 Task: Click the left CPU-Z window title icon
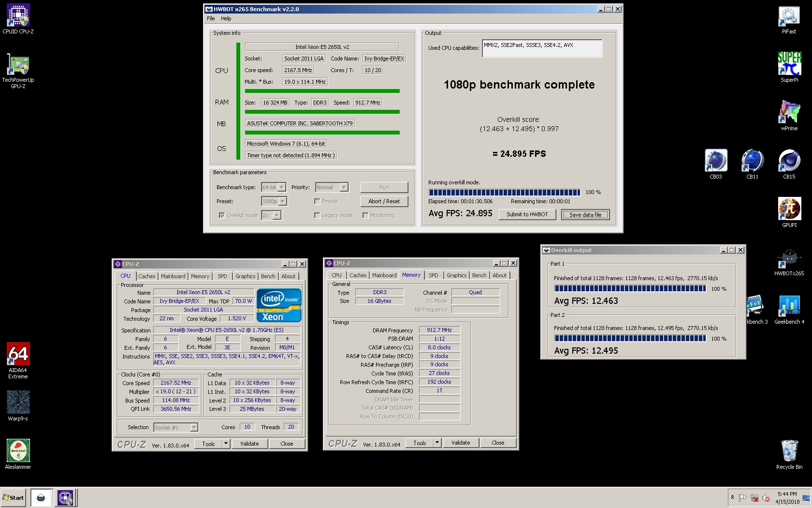pyautogui.click(x=117, y=264)
